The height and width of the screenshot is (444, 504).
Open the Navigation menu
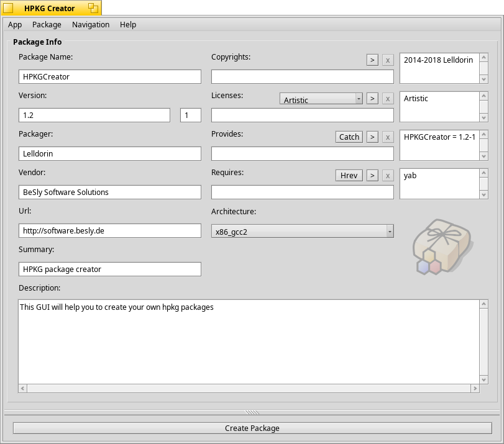(91, 25)
